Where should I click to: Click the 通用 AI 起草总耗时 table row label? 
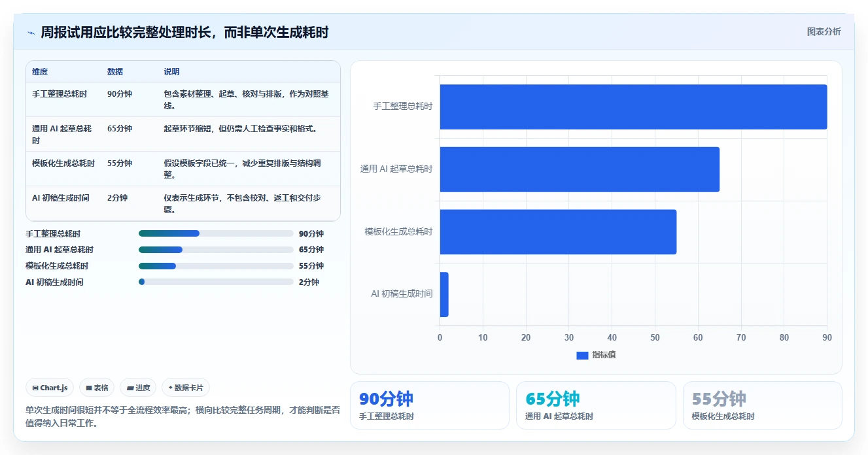[x=61, y=135]
